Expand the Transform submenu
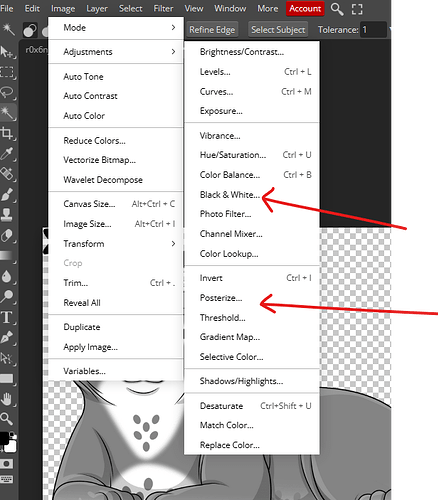This screenshot has height=500, width=438. pyautogui.click(x=116, y=244)
